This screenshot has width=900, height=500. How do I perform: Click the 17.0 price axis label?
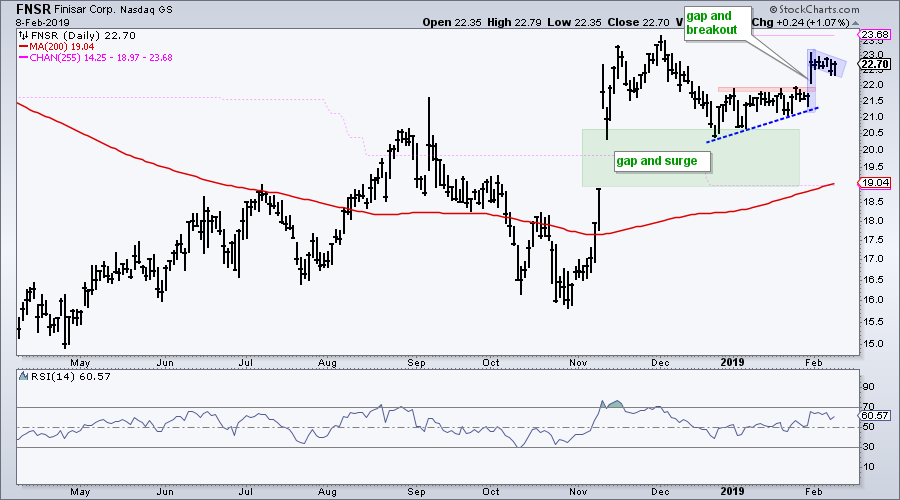point(871,259)
